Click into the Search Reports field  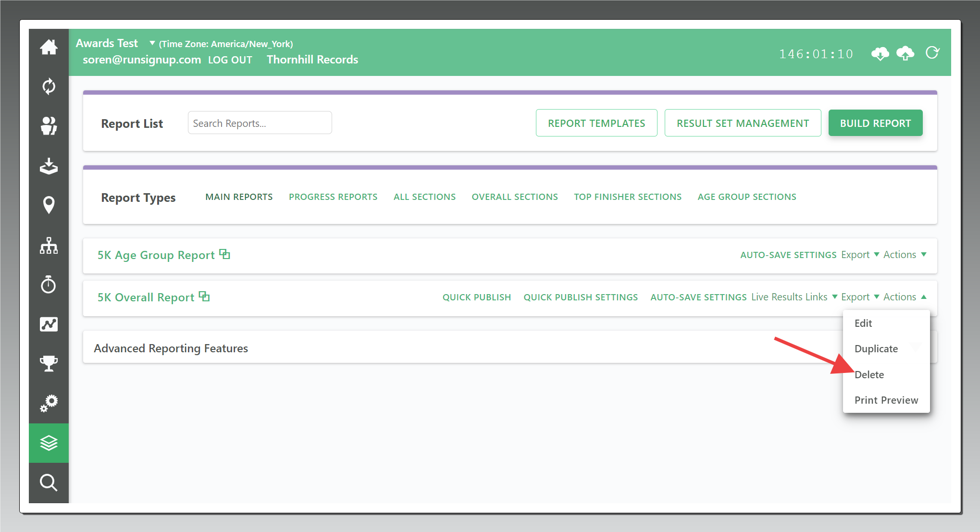pyautogui.click(x=260, y=123)
